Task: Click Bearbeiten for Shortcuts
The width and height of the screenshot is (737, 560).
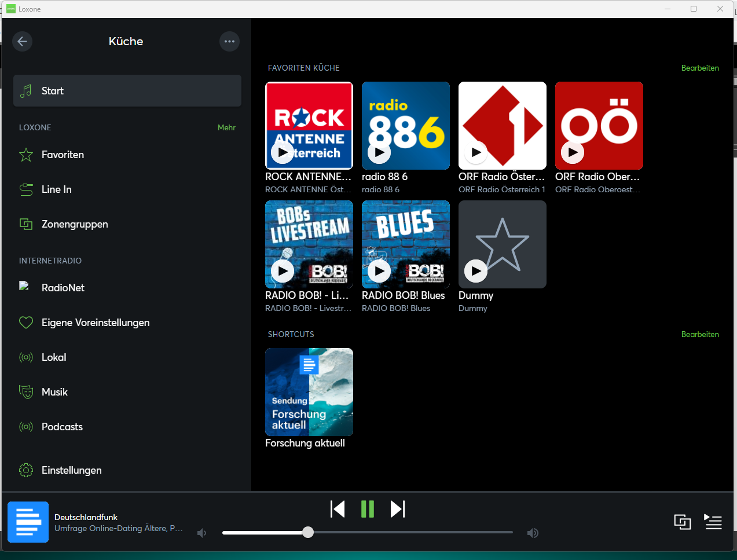Action: click(700, 334)
